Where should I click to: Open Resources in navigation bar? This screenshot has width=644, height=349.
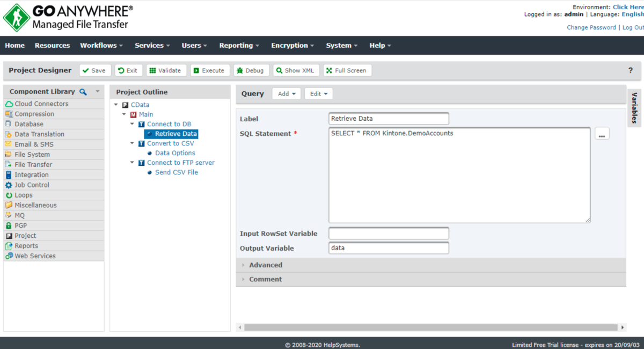tap(53, 46)
